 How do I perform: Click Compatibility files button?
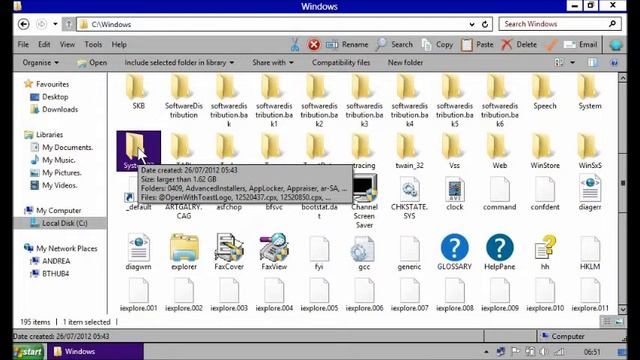(x=341, y=62)
